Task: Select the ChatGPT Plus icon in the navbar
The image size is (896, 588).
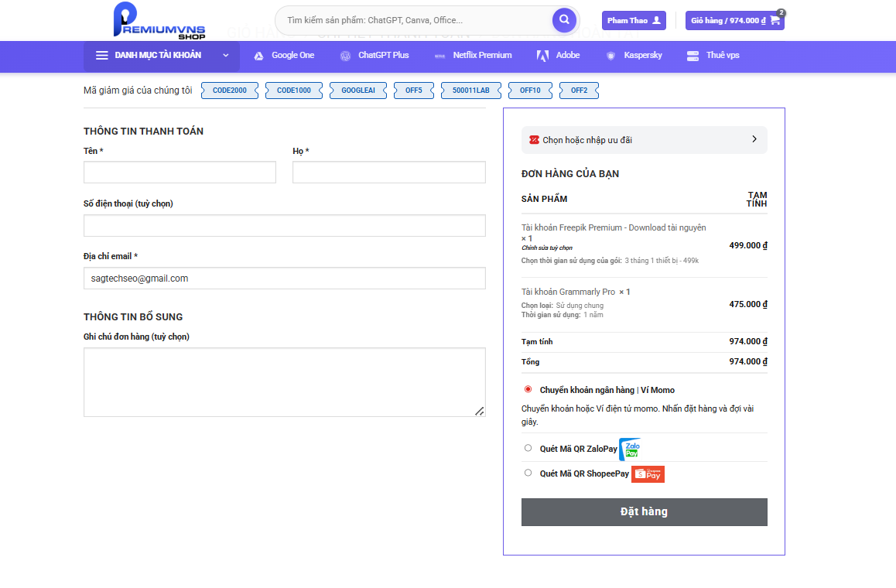Action: pyautogui.click(x=345, y=55)
